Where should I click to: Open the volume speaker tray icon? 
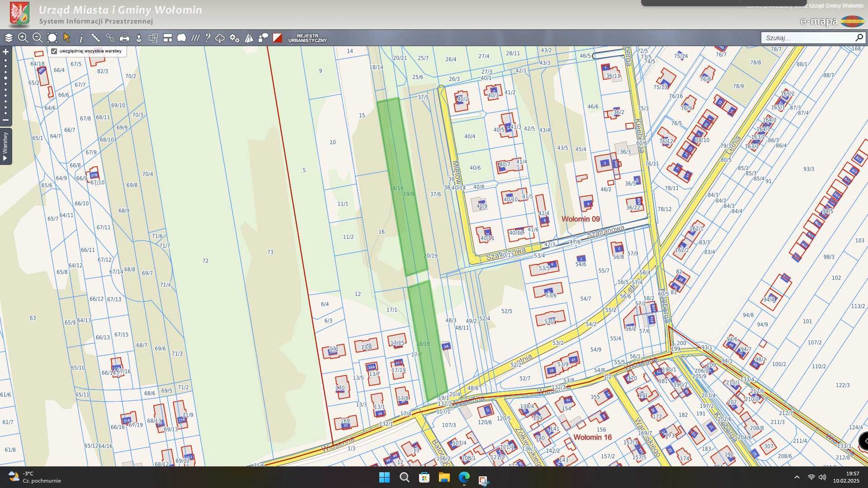pyautogui.click(x=822, y=477)
